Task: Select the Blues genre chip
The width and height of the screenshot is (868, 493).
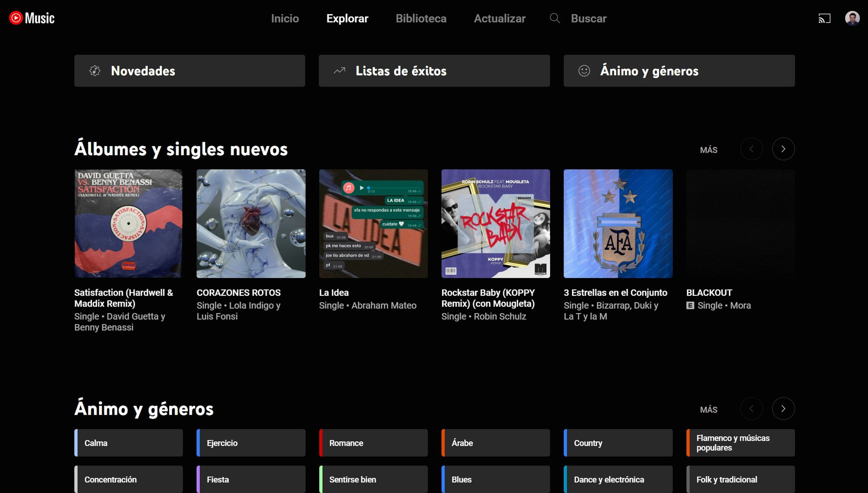Action: 495,479
